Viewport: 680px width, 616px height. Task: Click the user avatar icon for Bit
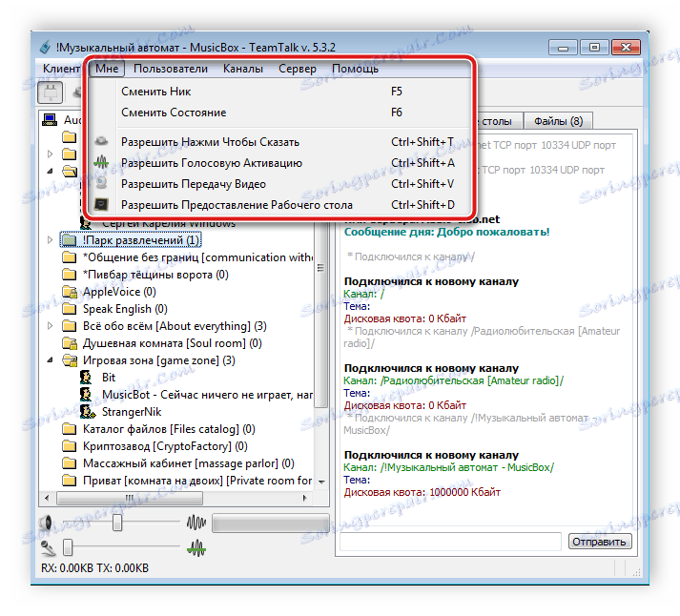point(86,378)
